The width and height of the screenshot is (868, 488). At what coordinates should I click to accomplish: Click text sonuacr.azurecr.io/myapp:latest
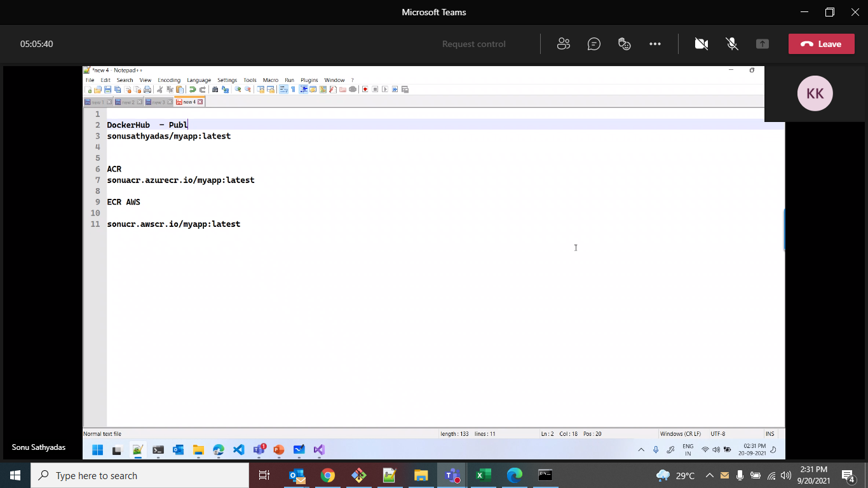pos(180,180)
